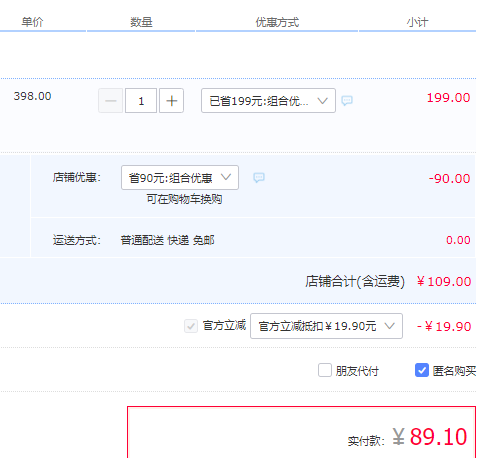Enable the 朋友代付 checkbox
The width and height of the screenshot is (485, 458).
click(325, 370)
